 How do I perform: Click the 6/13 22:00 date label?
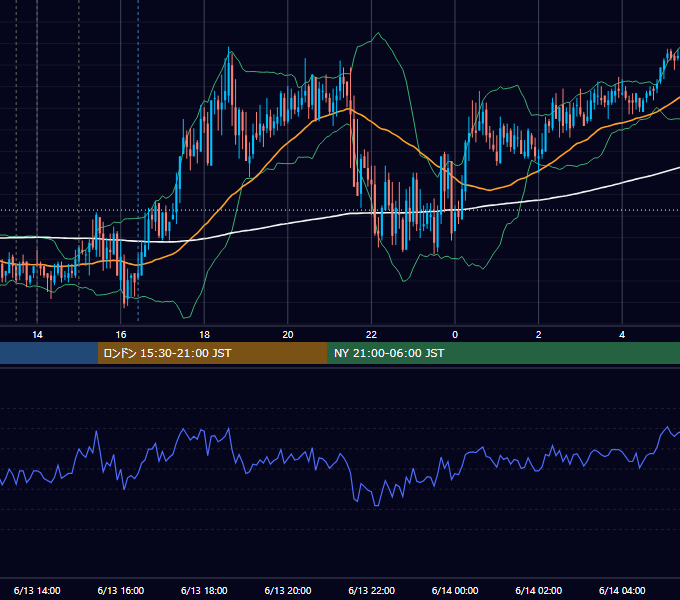[x=372, y=590]
